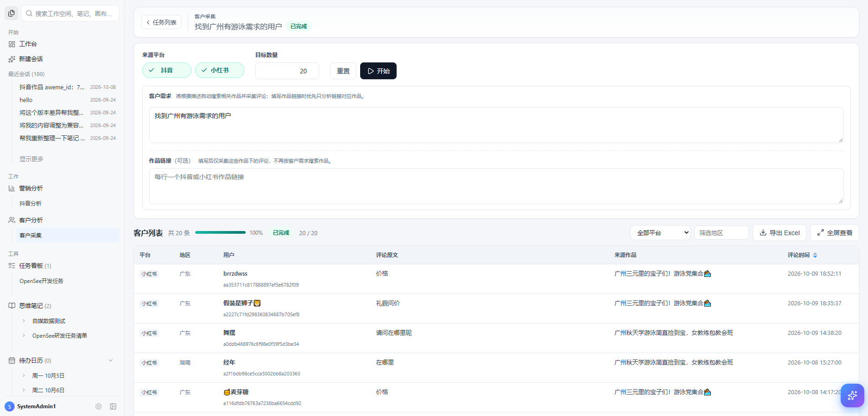Image resolution: width=868 pixels, height=416 pixels.
Task: Expand the 周二 10月6日 calendar entry
Action: (x=24, y=390)
